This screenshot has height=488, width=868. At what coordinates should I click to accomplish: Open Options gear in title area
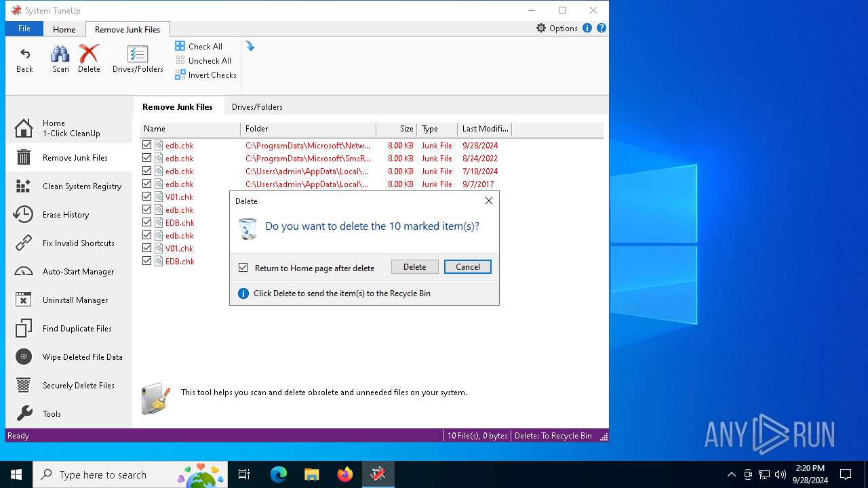[557, 28]
